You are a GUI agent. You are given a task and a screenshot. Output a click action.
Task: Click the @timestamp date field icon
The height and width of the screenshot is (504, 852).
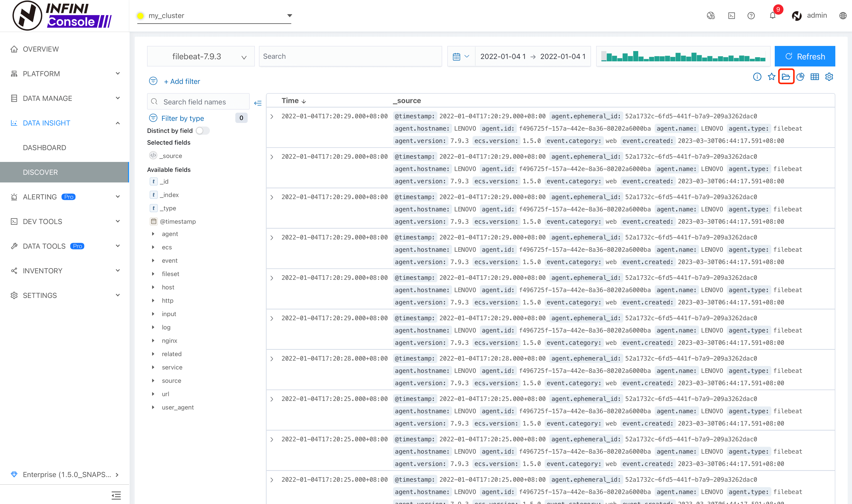(x=153, y=221)
